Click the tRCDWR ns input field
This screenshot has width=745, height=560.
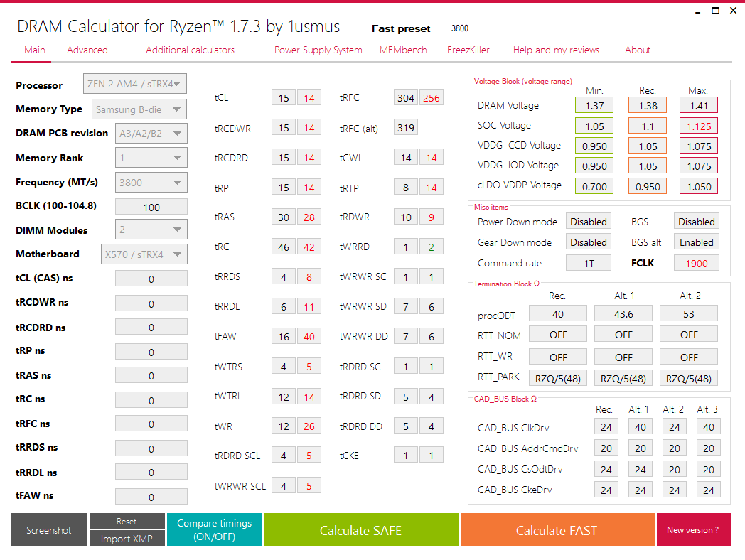click(151, 303)
